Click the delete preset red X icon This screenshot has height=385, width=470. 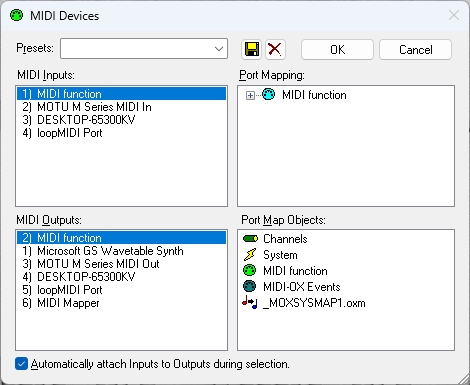[x=275, y=49]
